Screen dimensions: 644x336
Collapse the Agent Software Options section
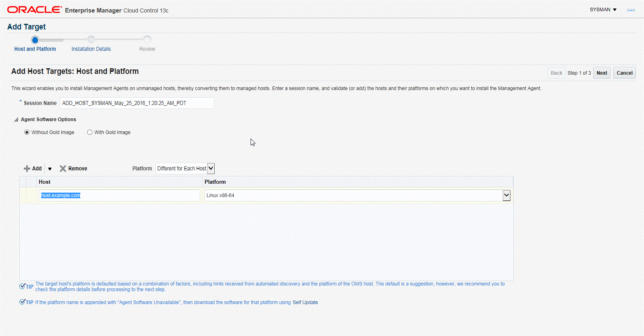tap(16, 120)
